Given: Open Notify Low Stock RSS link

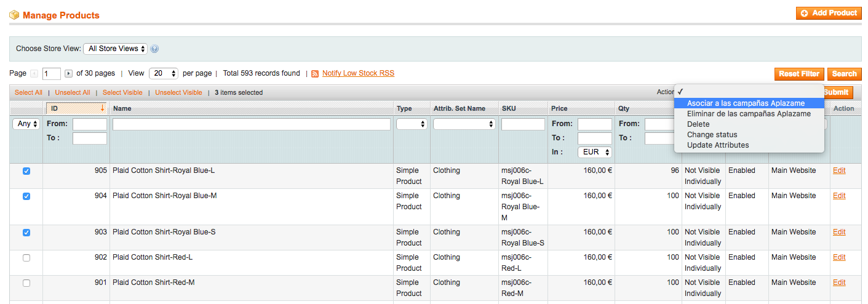Looking at the screenshot, I should coord(358,73).
